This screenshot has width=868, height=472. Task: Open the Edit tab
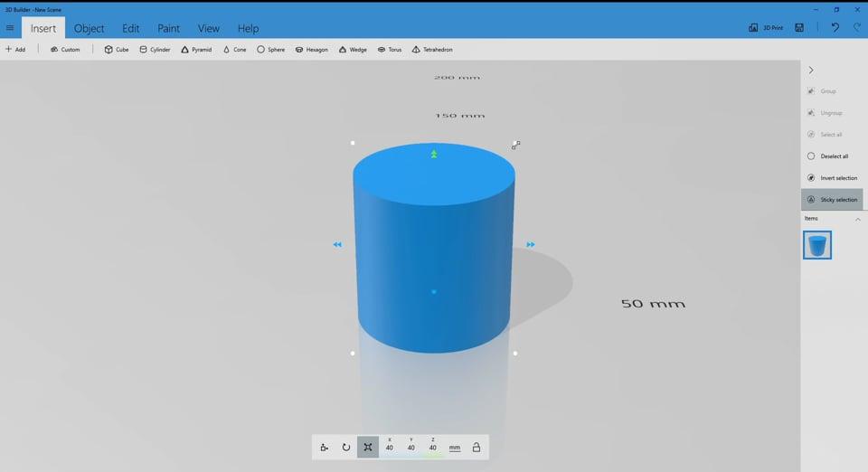tap(130, 28)
